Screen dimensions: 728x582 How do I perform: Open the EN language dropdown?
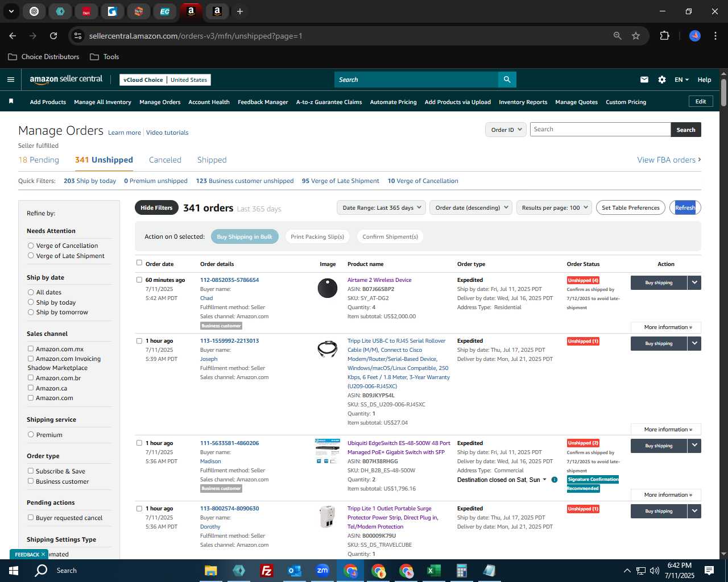[681, 80]
